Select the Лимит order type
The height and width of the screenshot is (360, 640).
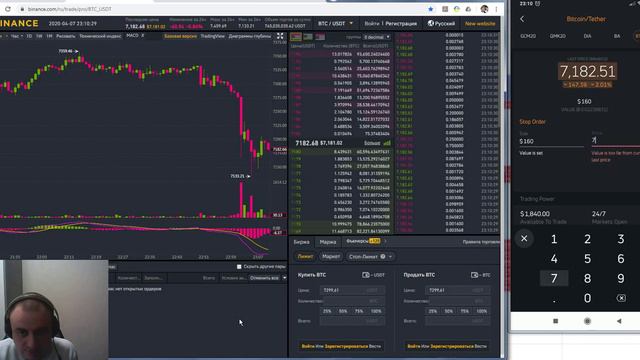(305, 256)
